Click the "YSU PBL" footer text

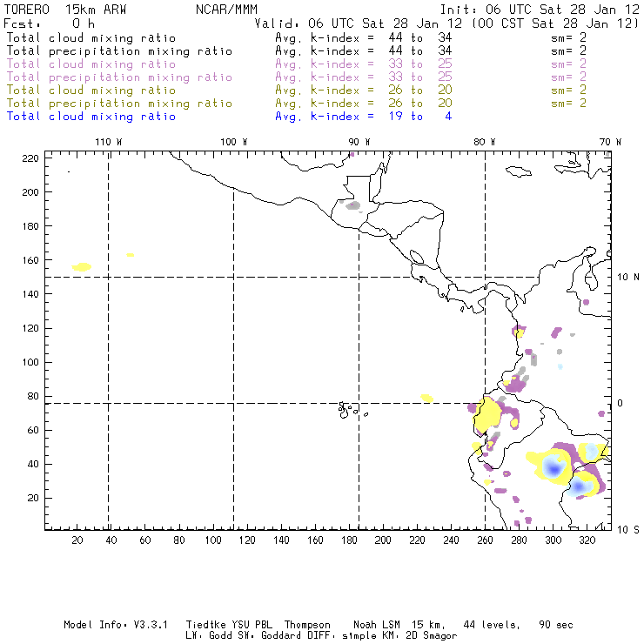click(252, 625)
